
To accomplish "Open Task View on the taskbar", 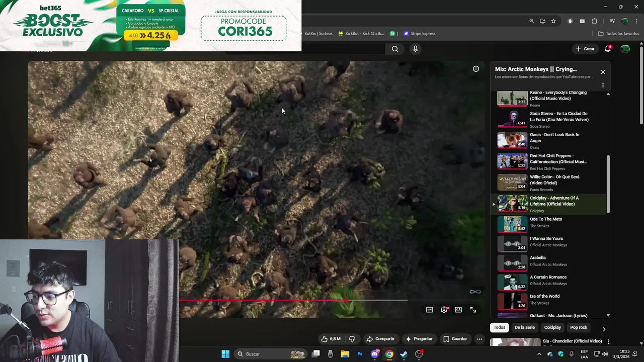I will 316,354.
